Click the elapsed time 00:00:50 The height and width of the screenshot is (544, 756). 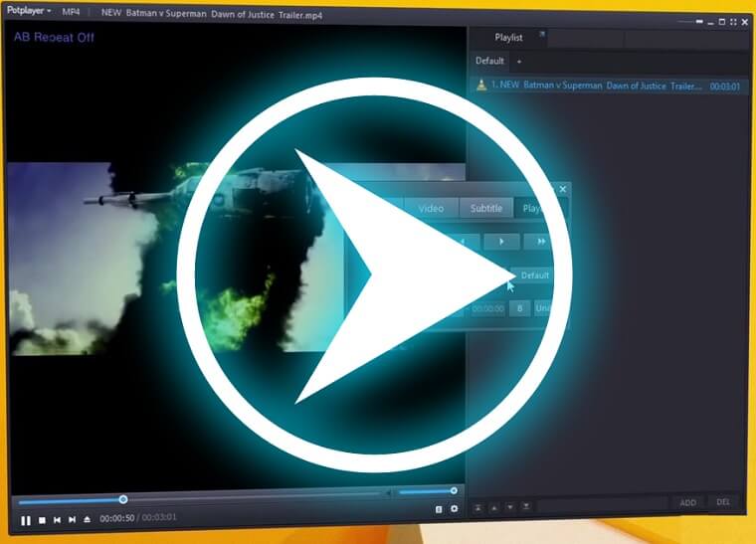click(x=117, y=518)
